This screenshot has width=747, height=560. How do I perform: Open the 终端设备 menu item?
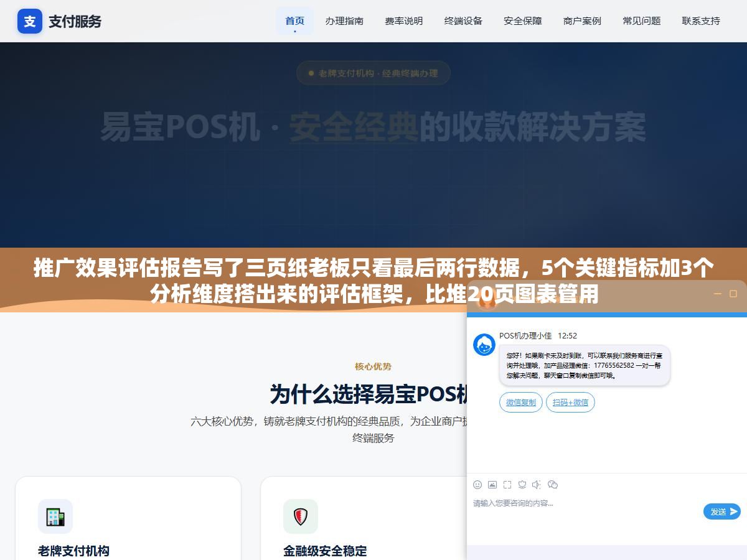coord(463,21)
